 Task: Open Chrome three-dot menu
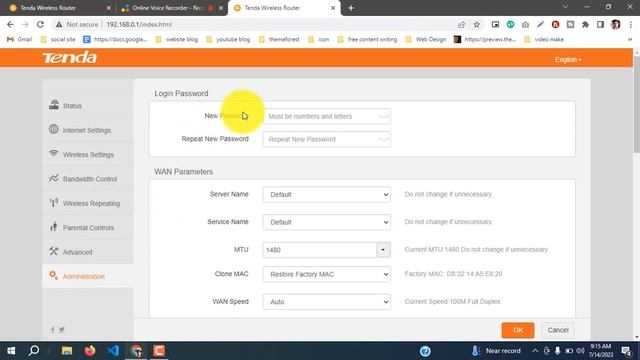pos(631,24)
